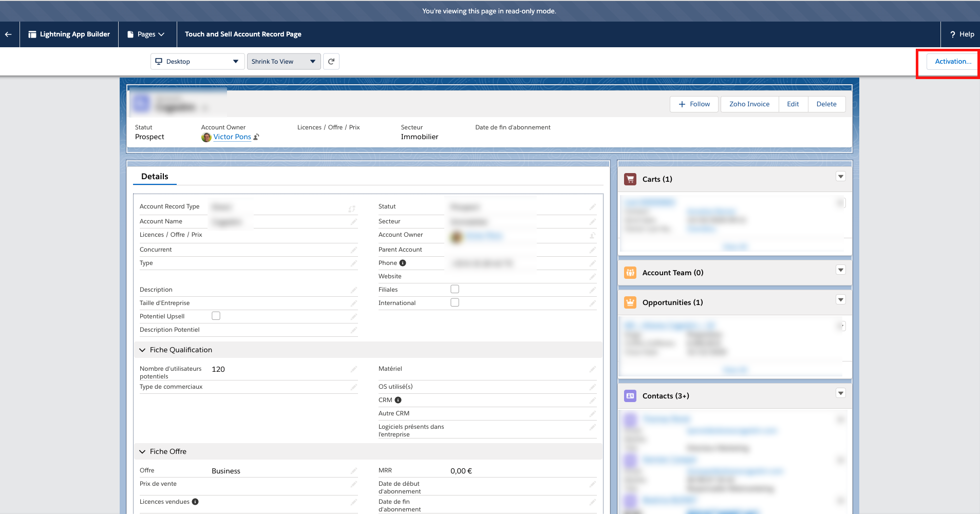Click pencil icon for Matériel field
This screenshot has height=514, width=980.
593,369
